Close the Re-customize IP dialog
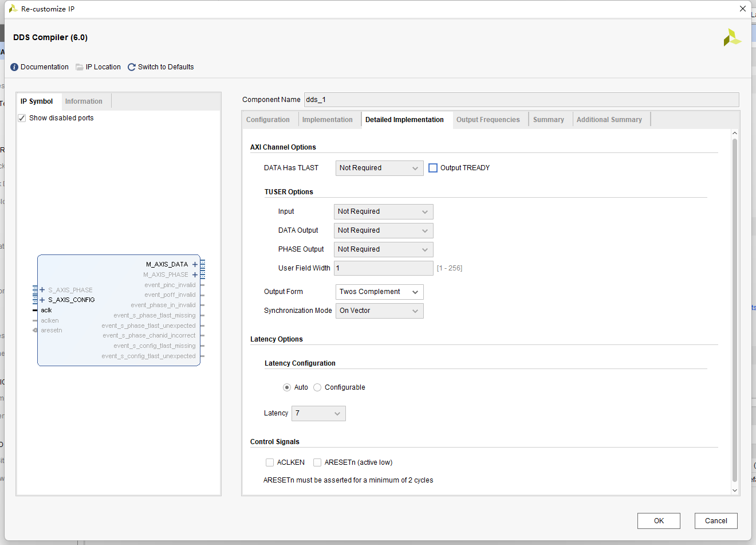Image resolution: width=756 pixels, height=545 pixels. pos(743,9)
